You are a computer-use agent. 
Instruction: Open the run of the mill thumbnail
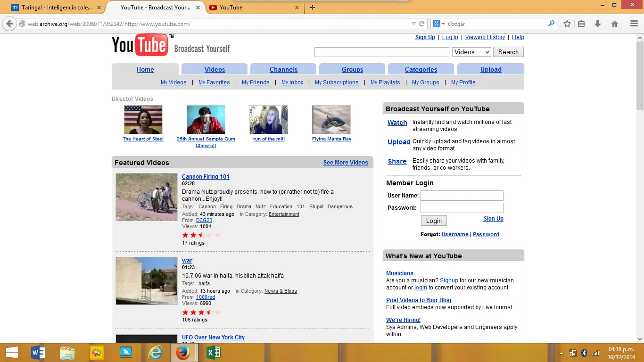click(x=269, y=120)
